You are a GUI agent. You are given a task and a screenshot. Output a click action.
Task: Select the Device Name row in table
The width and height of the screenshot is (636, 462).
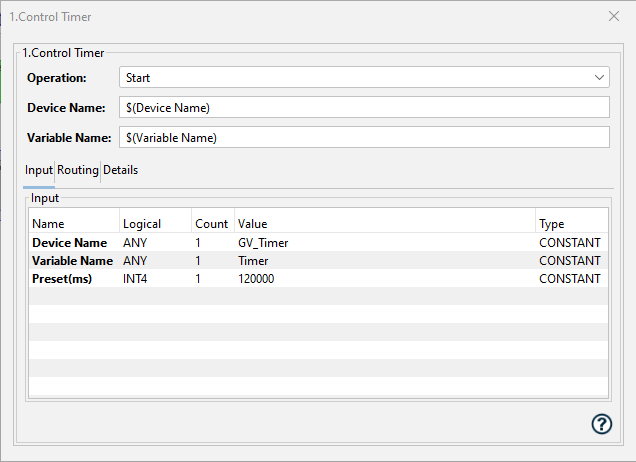point(69,242)
